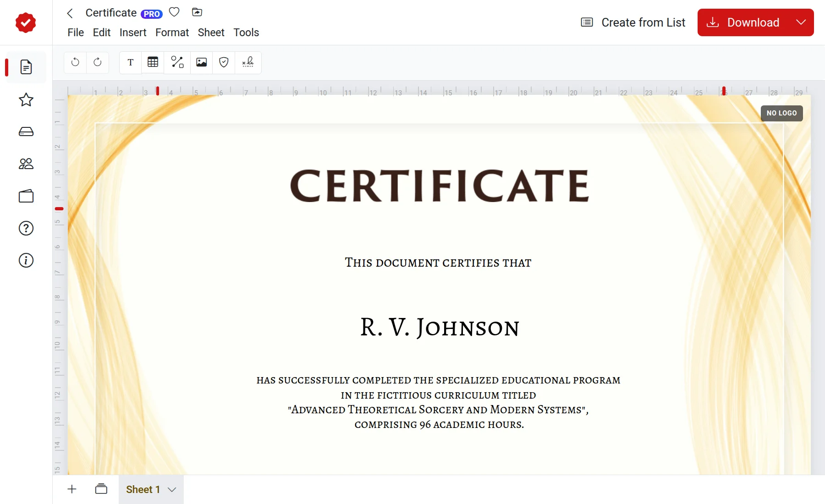
Task: Insert a table using the grid icon
Action: coord(153,62)
